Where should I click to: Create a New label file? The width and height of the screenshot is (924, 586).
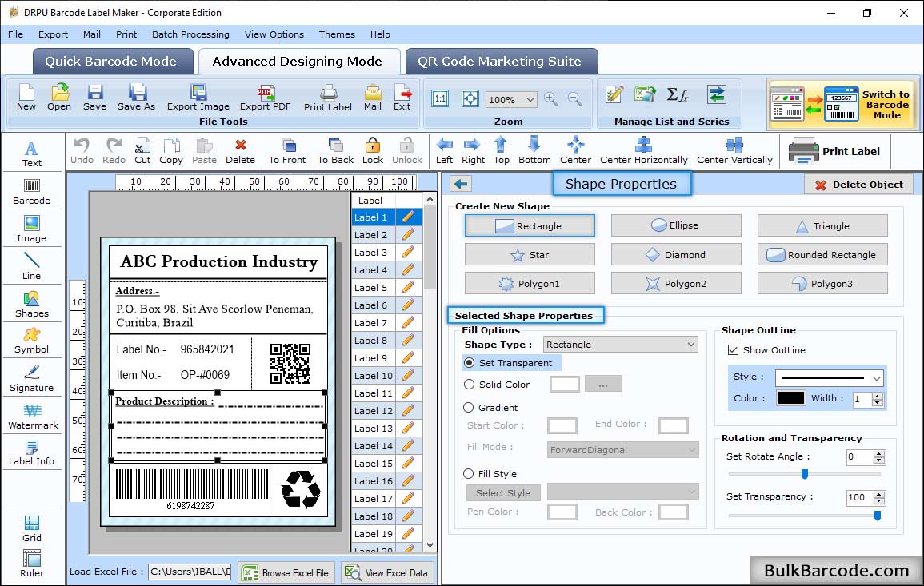26,98
